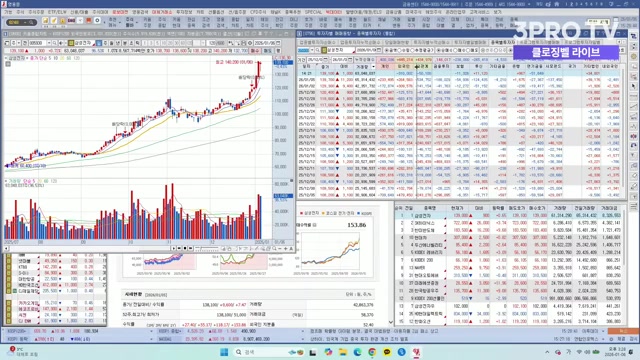Click the chart zoom-out minus icon
This screenshot has width=640, height=360.
pyautogui.click(x=280, y=248)
